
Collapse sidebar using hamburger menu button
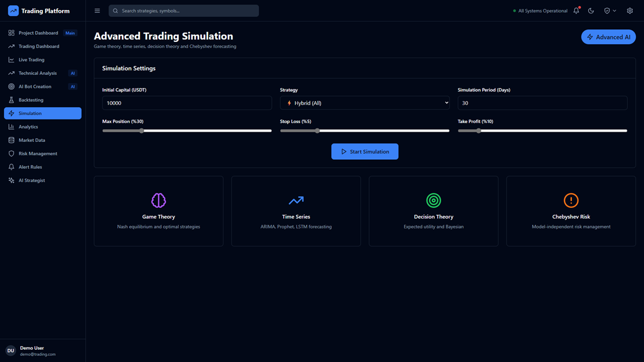click(x=97, y=11)
